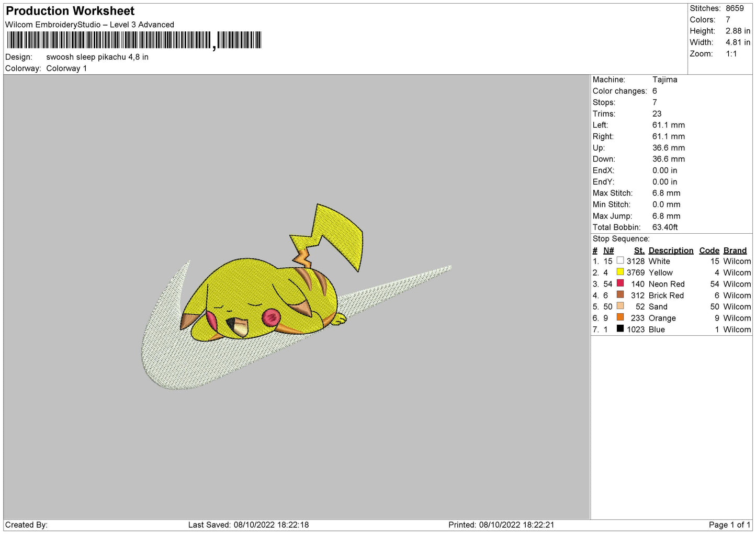Click the 'Stitches: 8659' value
The height and width of the screenshot is (534, 756).
735,8
